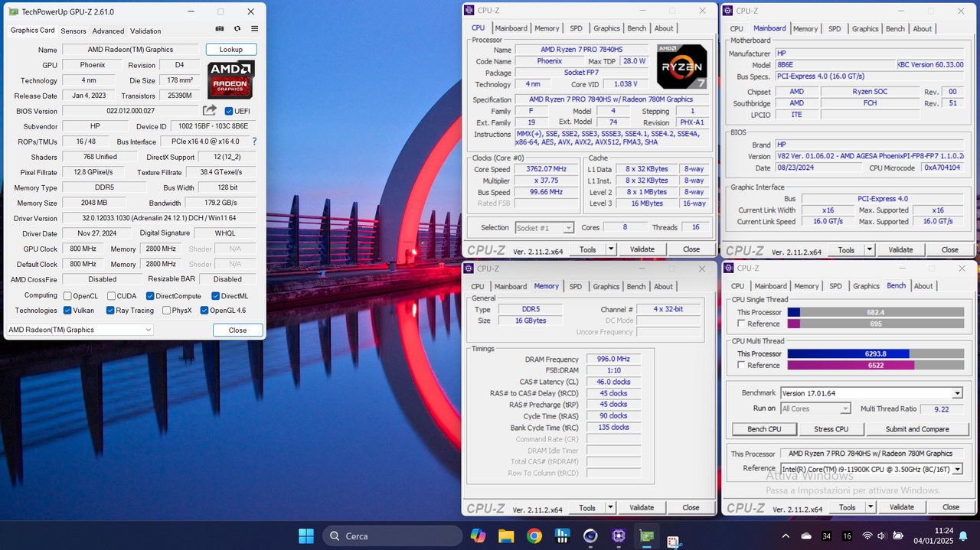The width and height of the screenshot is (980, 550).
Task: Click the Cerca taskbar search box
Action: 392,536
